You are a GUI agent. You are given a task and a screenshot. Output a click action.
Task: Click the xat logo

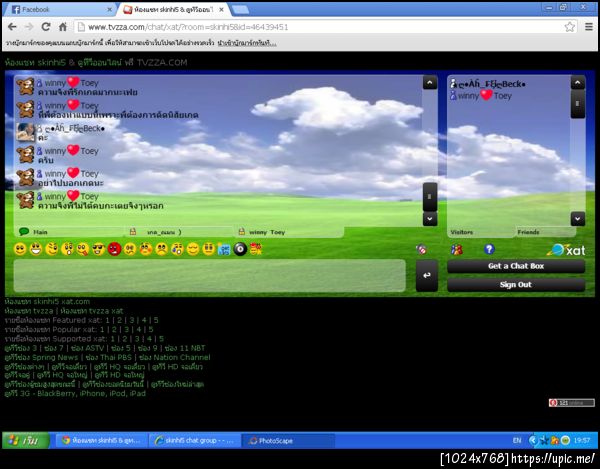566,250
